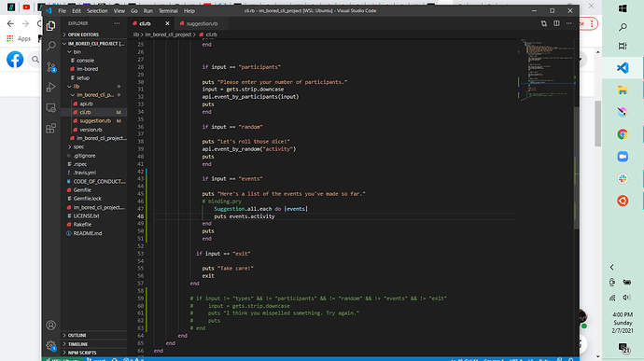Open the Explorer view icon
The height and width of the screenshot is (361, 644).
[51, 26]
